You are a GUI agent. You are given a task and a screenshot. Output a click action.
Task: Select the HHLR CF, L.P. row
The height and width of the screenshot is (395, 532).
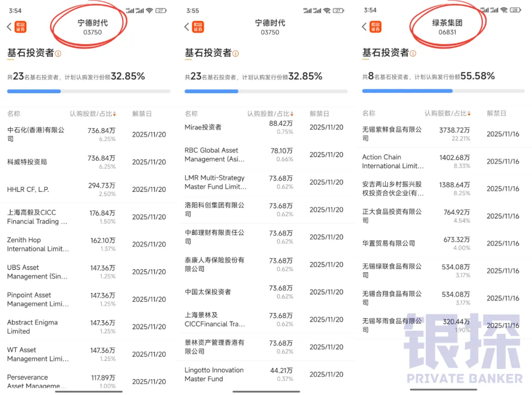coord(89,189)
